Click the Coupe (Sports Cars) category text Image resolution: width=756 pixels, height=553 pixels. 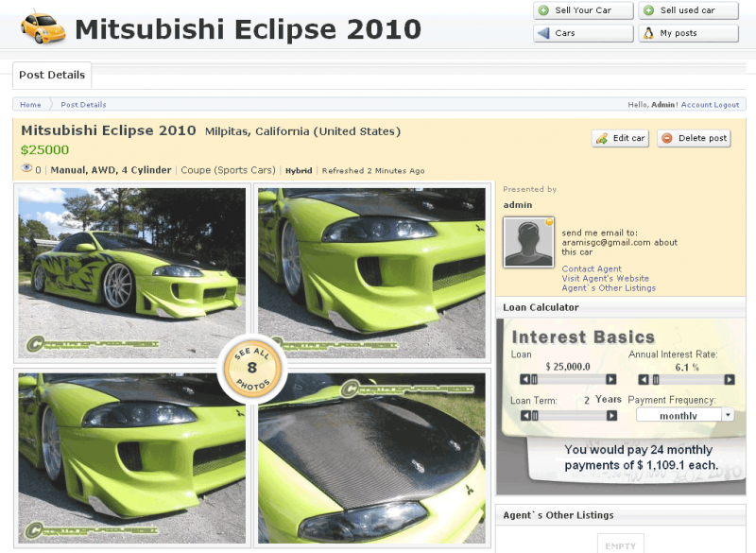[x=228, y=170]
